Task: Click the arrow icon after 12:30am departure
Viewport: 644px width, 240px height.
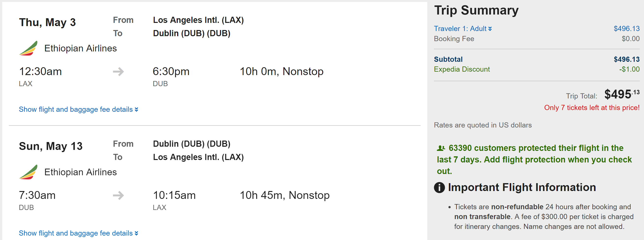Action: [118, 72]
